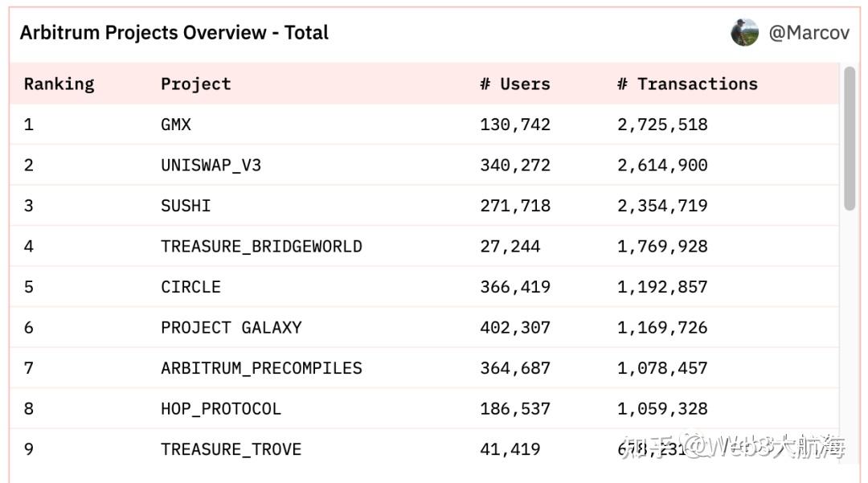Click the CIRCLE project name
Screen dimensions: 868x483
click(x=190, y=287)
